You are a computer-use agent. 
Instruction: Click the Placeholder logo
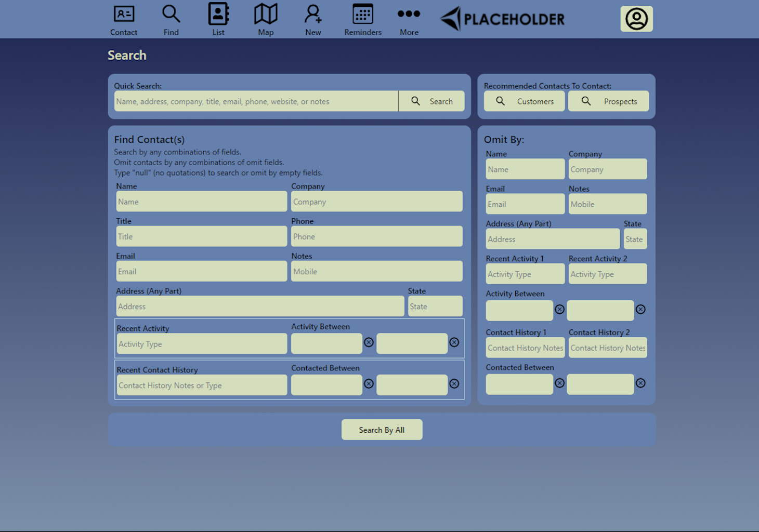point(502,19)
